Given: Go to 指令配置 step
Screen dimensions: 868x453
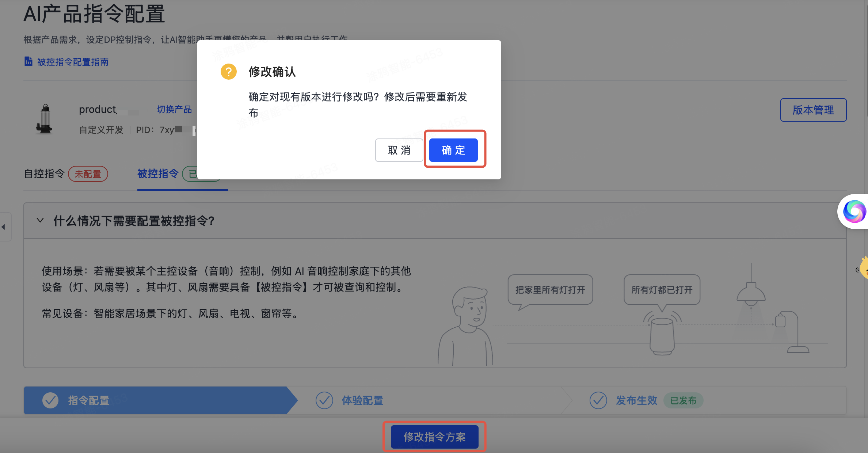Looking at the screenshot, I should tap(89, 401).
